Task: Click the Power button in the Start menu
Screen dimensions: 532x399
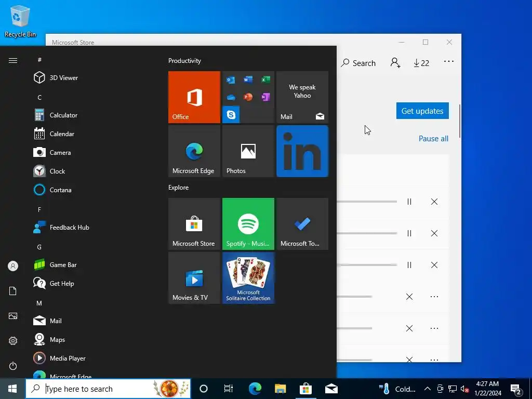Action: point(13,366)
